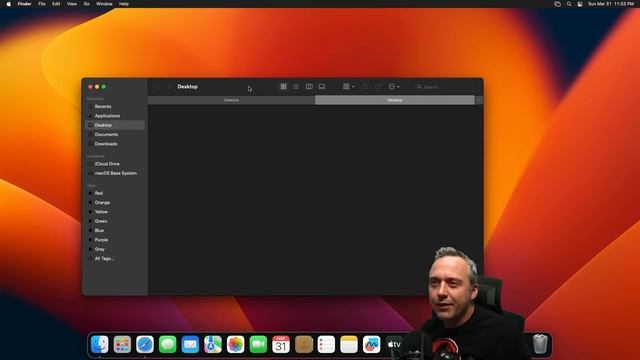Switch to list view
The image size is (640, 360).
[x=296, y=87]
